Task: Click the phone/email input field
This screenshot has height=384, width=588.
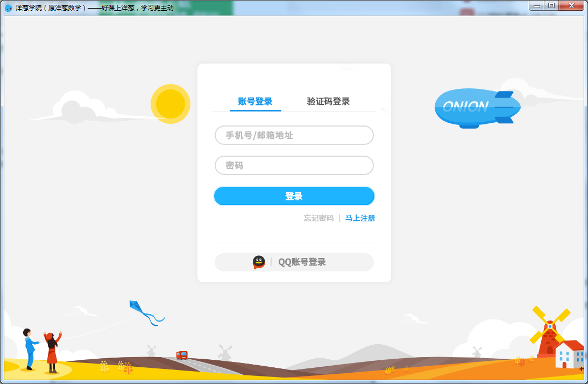Action: pyautogui.click(x=294, y=135)
